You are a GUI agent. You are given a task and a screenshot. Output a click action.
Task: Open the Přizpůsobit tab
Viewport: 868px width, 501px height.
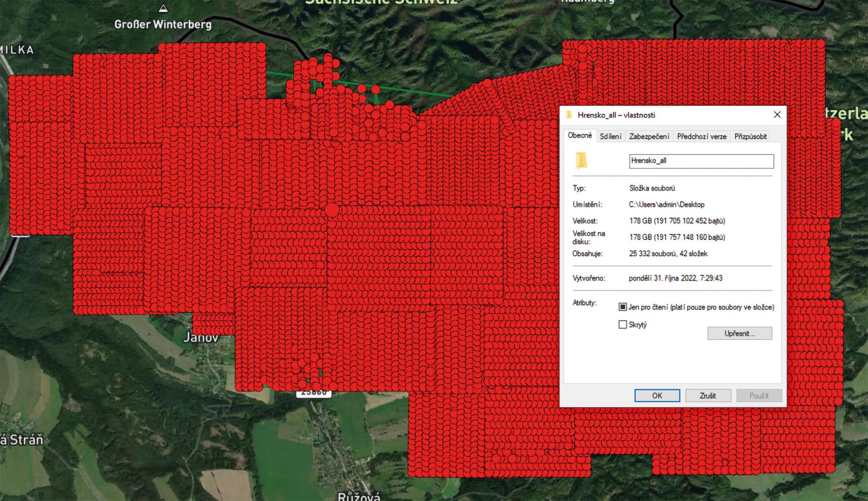click(x=751, y=137)
